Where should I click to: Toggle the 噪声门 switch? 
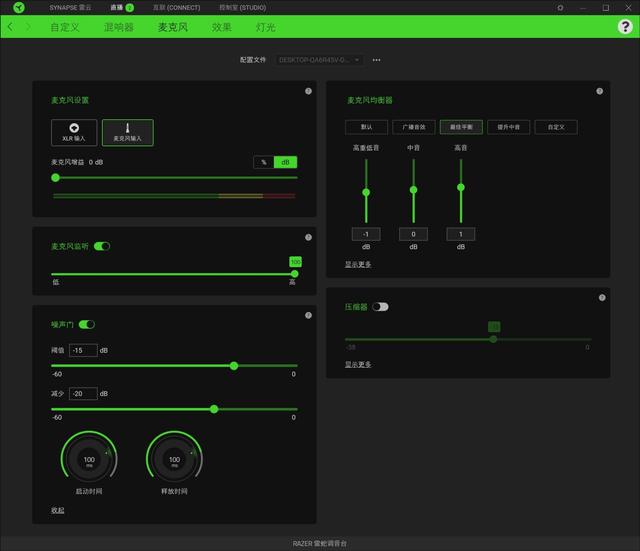tap(87, 324)
